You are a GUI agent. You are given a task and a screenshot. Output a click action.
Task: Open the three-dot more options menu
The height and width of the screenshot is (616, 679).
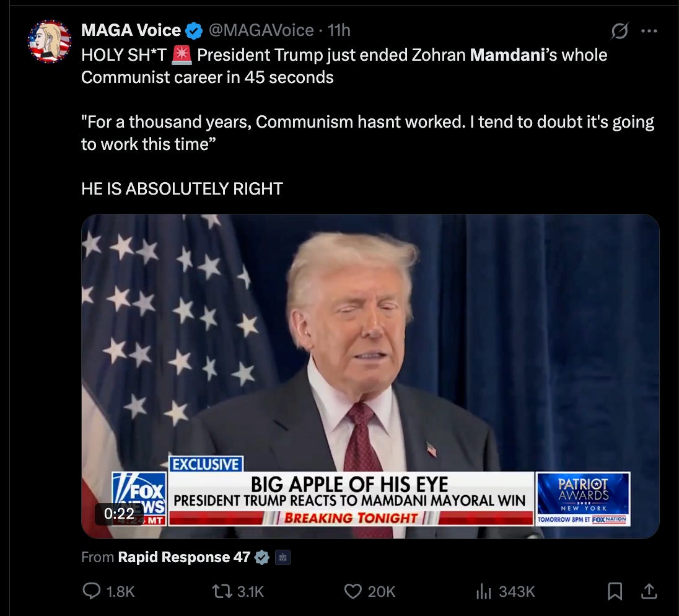(649, 31)
